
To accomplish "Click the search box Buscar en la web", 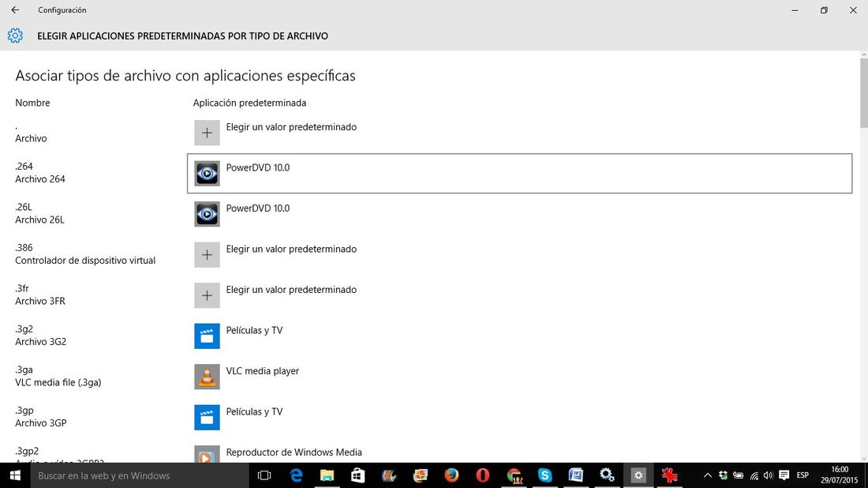I will tap(140, 475).
